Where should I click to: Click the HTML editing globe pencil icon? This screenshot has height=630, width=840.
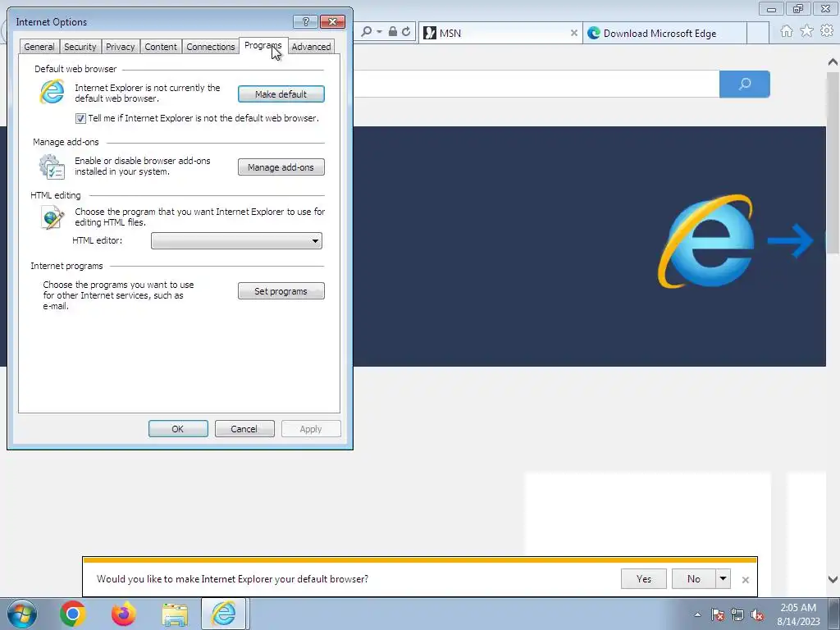click(x=52, y=217)
